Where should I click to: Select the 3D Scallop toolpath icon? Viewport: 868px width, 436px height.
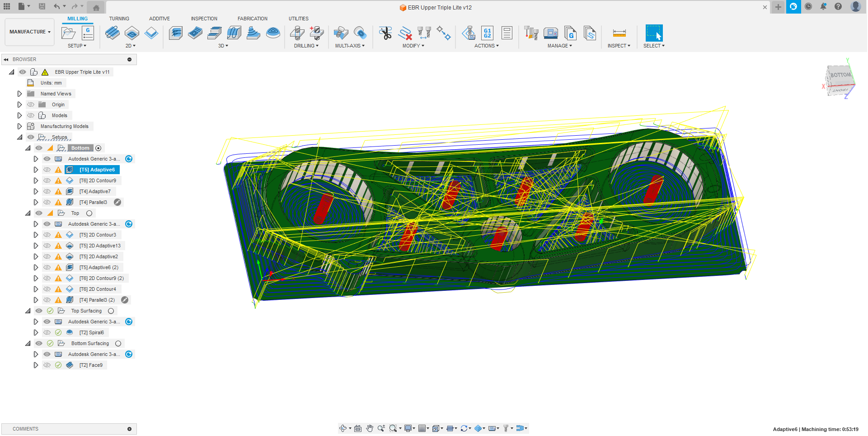click(x=273, y=33)
